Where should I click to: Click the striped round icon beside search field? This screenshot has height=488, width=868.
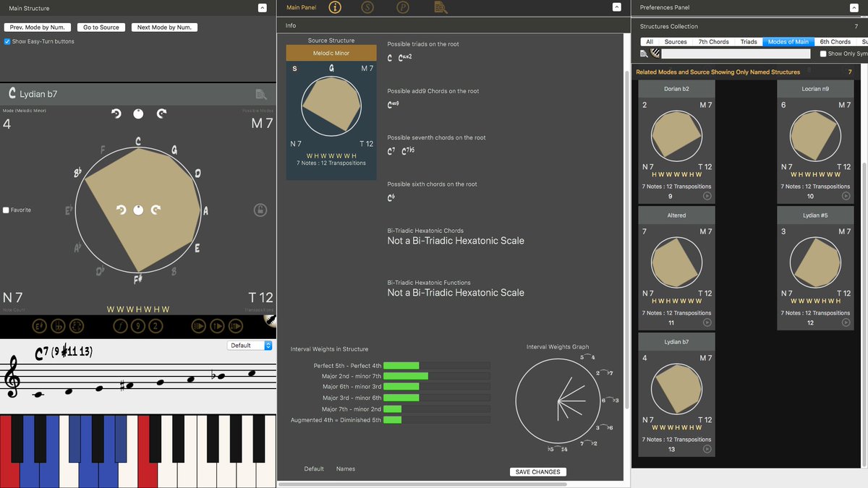tap(655, 53)
